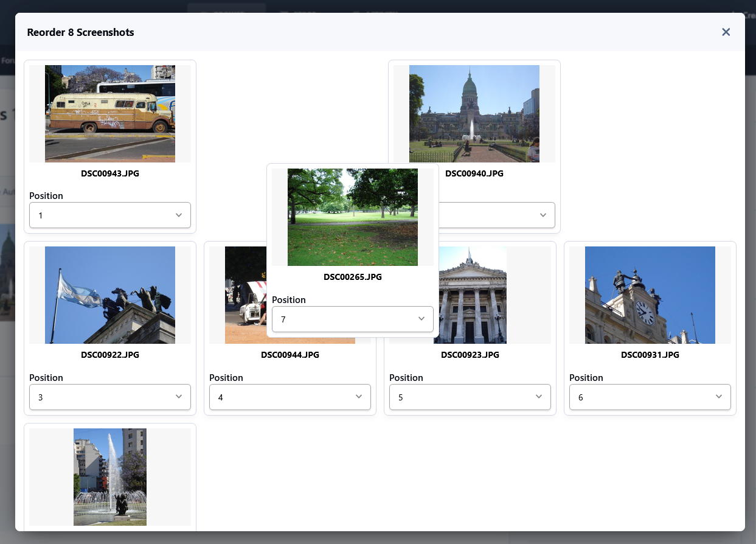Click the Position label under DSC00931.JPG
756x544 pixels.
tap(586, 378)
